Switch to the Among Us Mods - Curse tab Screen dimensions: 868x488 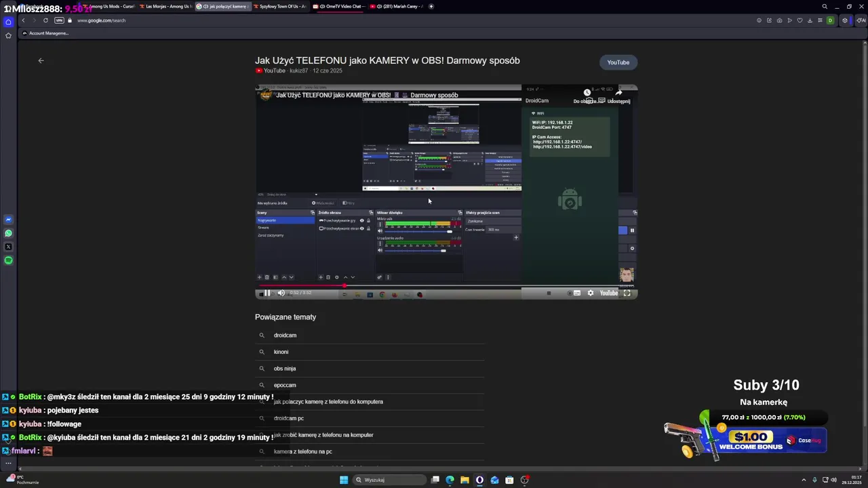[x=108, y=6]
